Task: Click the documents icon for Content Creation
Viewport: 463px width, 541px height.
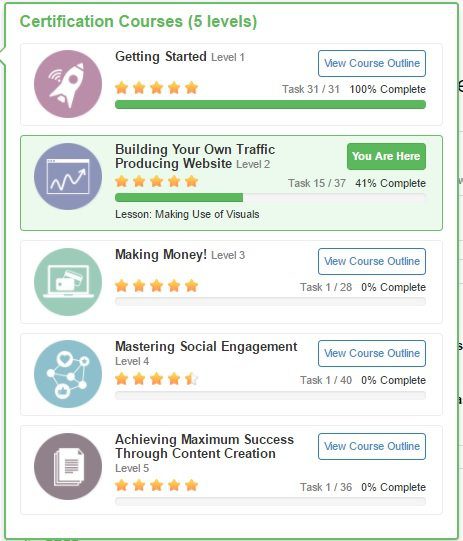Action: pyautogui.click(x=68, y=466)
